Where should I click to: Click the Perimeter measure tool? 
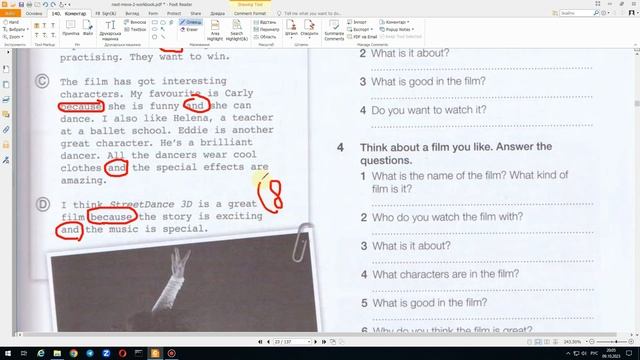tap(266, 29)
